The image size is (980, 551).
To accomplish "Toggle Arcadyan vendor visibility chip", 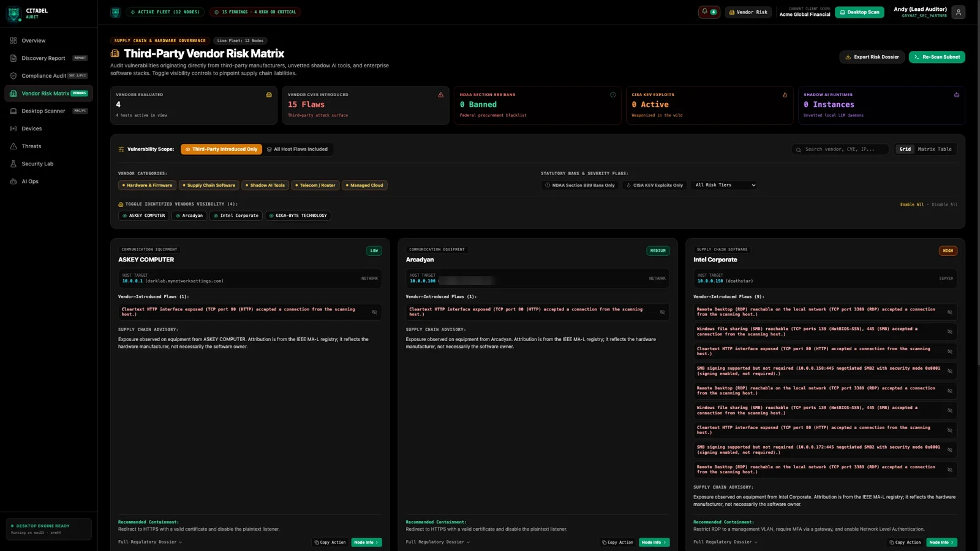I will pyautogui.click(x=189, y=216).
